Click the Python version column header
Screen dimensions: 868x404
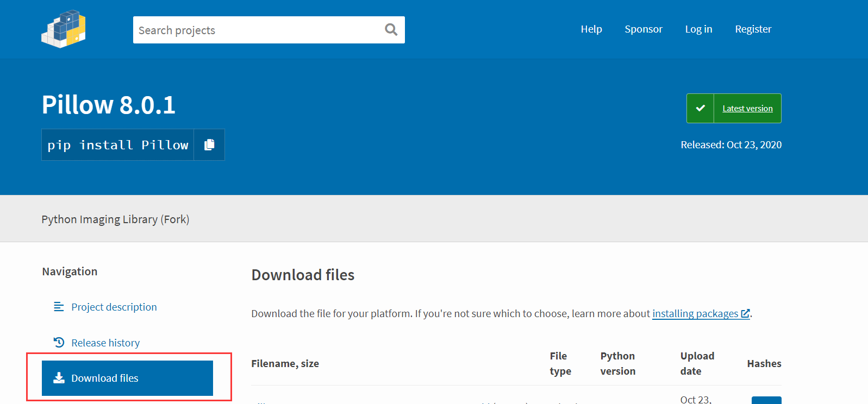click(x=618, y=363)
